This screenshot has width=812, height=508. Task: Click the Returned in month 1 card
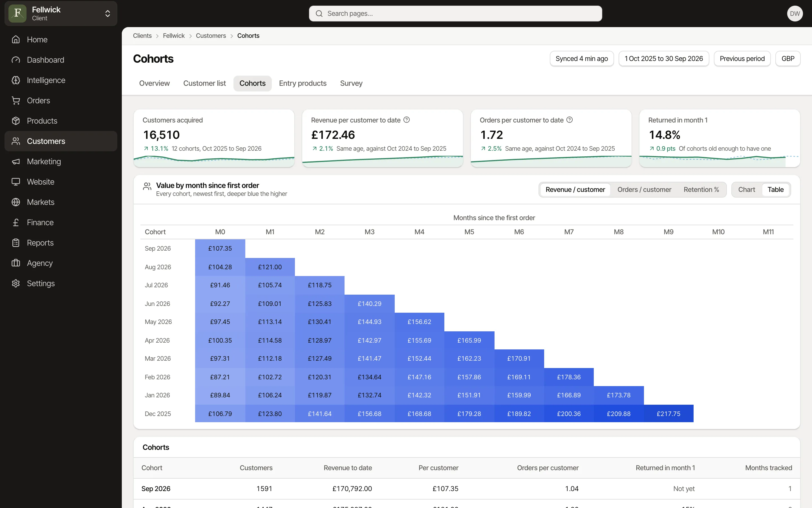[720, 138]
